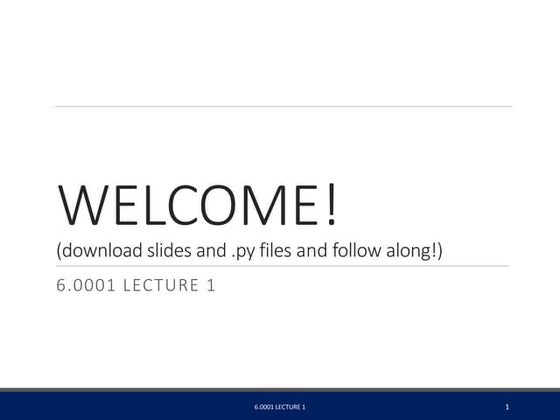Image resolution: width=560 pixels, height=420 pixels.
Task: Click the "1" ending the gray lecture heading
Action: pyautogui.click(x=211, y=285)
